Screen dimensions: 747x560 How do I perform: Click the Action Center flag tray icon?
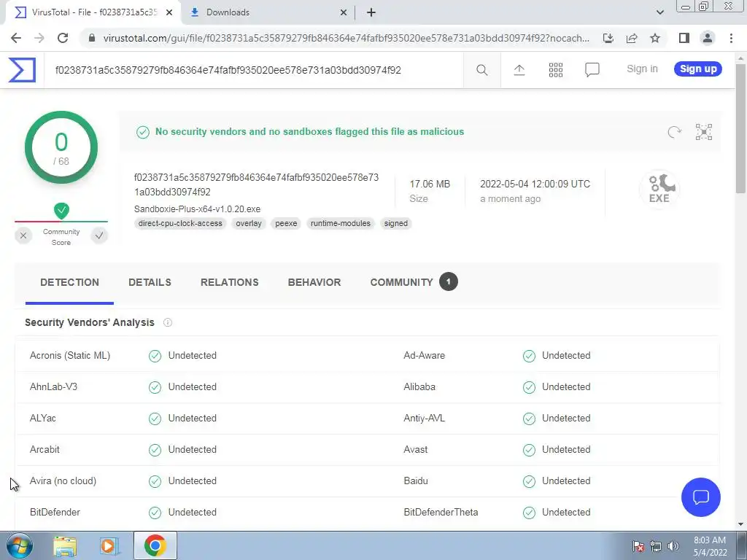[638, 546]
